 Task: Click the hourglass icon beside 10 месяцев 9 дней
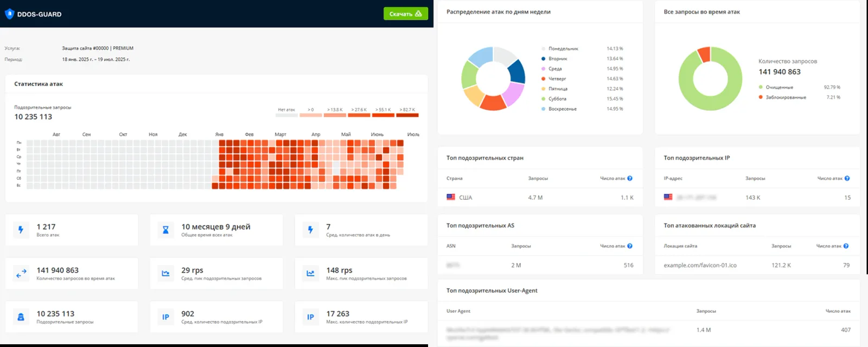(x=165, y=230)
